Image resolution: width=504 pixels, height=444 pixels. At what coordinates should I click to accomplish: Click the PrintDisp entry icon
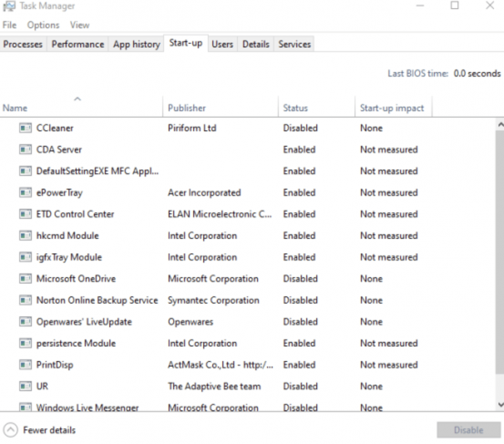(25, 365)
